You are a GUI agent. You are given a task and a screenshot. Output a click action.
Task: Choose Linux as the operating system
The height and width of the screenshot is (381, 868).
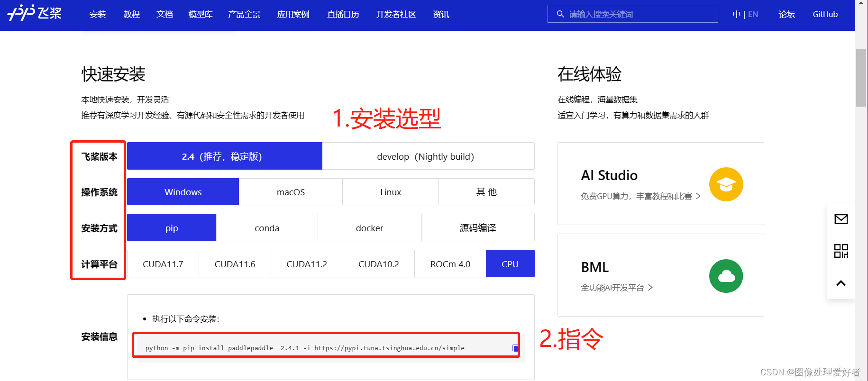[391, 192]
